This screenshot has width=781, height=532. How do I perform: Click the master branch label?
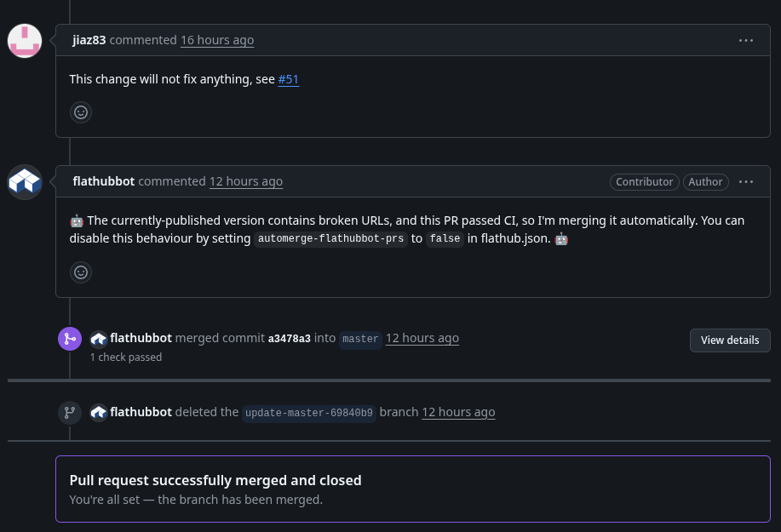pyautogui.click(x=360, y=339)
